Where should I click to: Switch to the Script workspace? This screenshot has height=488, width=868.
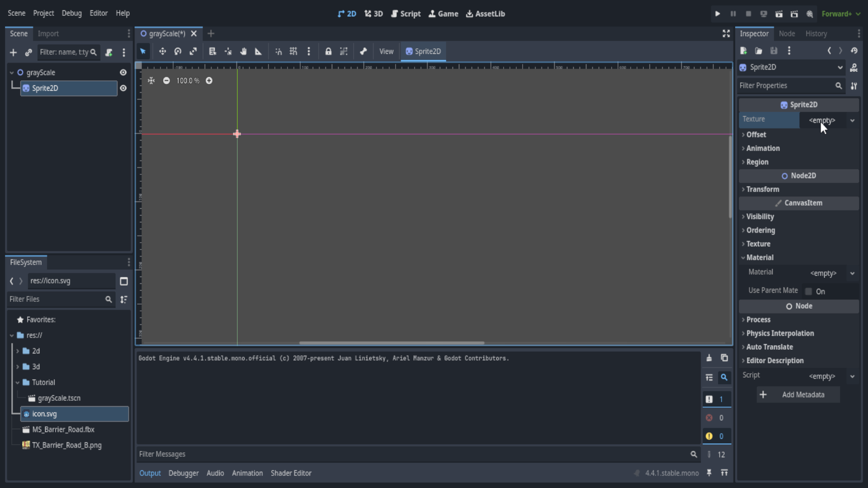click(406, 14)
